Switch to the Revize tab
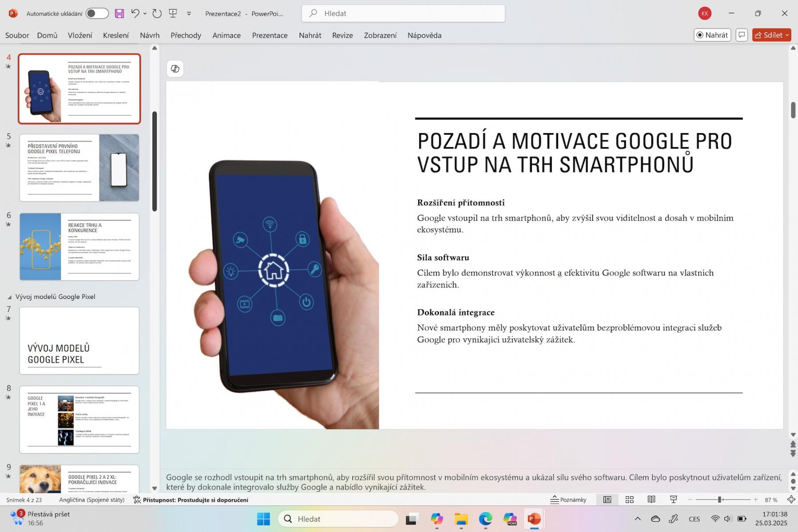Viewport: 798px width, 532px height. 343,35
